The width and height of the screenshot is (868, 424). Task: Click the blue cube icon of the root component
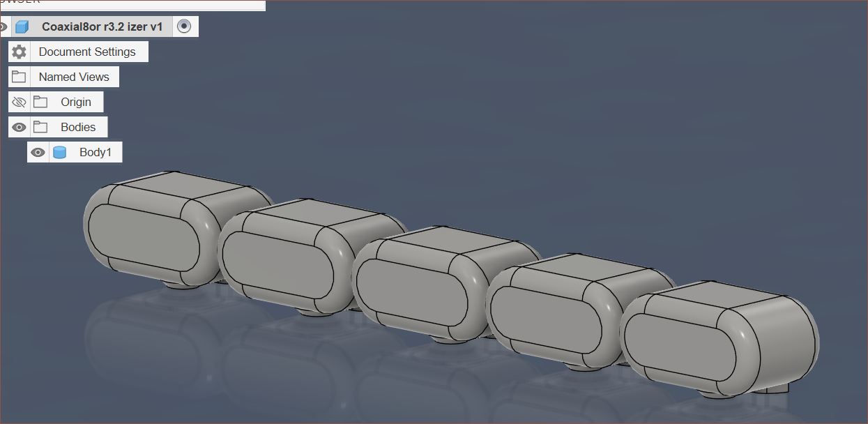tap(22, 27)
